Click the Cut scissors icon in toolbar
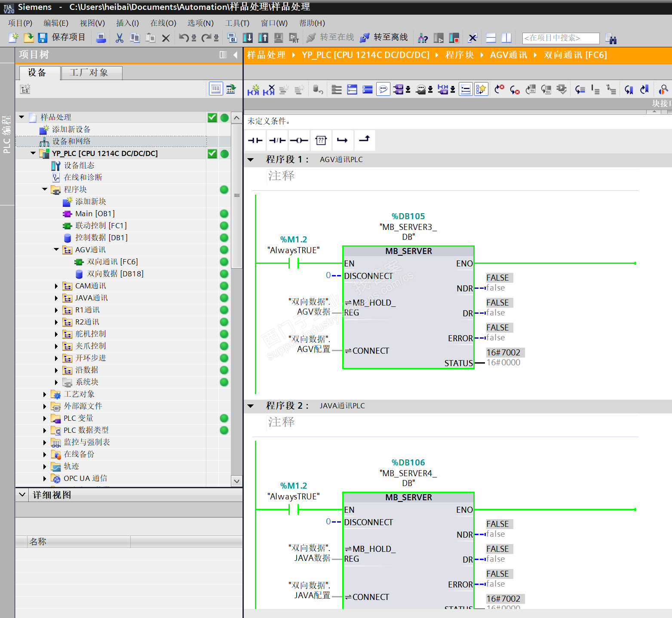Viewport: 672px width, 618px height. [120, 38]
